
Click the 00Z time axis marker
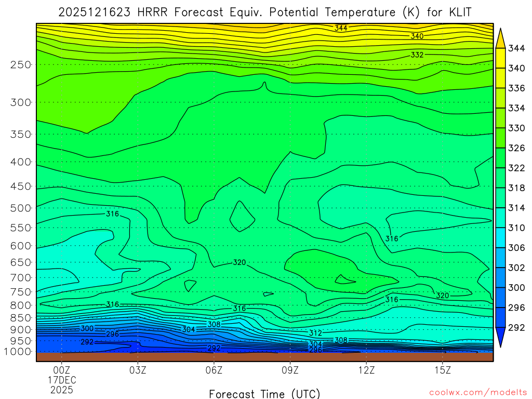[x=61, y=370]
